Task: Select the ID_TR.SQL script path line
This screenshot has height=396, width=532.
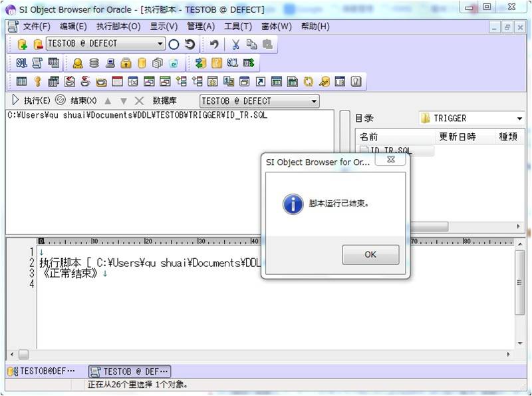Action: (x=138, y=115)
